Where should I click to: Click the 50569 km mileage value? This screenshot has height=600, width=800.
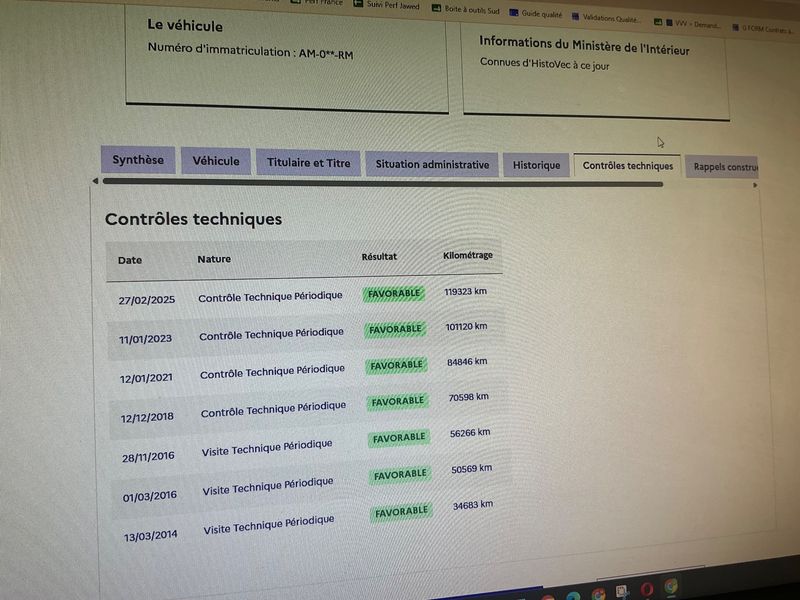coord(471,469)
